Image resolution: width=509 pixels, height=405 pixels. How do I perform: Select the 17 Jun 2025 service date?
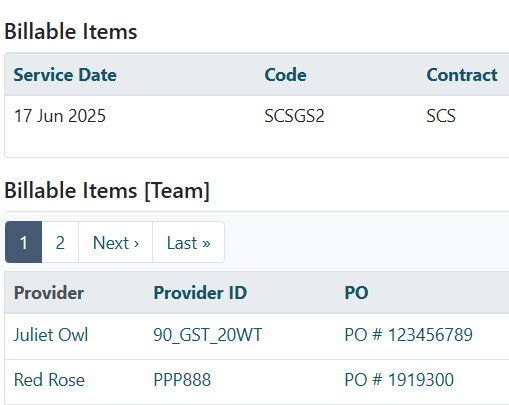click(60, 116)
